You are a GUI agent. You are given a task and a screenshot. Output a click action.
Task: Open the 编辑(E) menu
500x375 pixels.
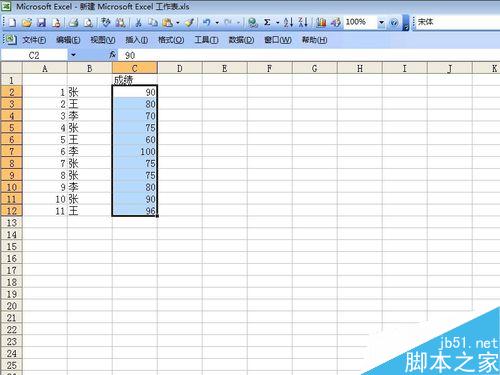pyautogui.click(x=68, y=40)
